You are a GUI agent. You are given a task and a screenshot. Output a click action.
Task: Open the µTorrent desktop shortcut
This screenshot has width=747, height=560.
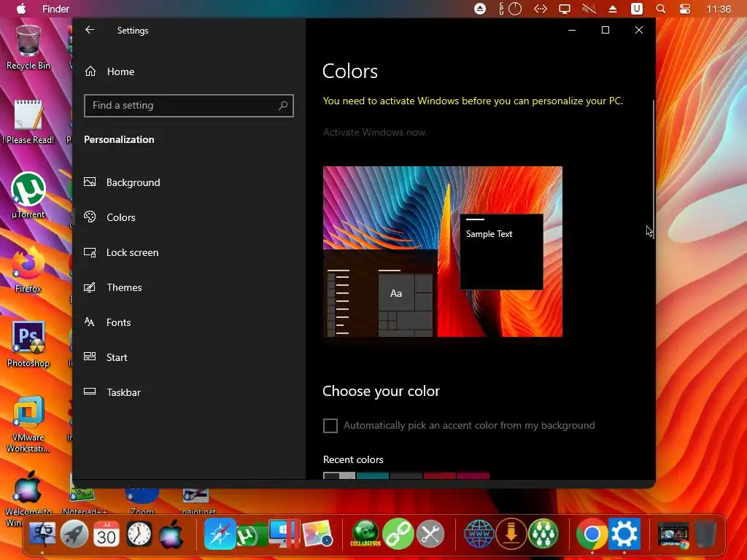pyautogui.click(x=28, y=195)
